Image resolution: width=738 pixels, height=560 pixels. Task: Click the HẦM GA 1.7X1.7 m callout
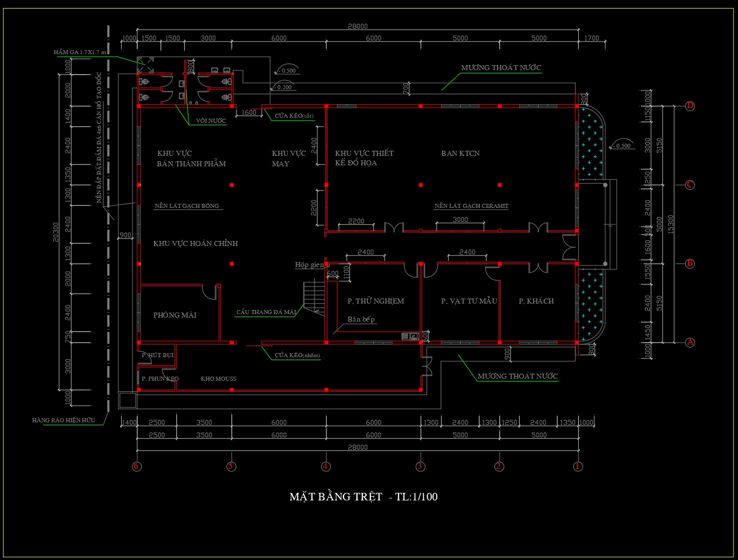click(x=80, y=52)
